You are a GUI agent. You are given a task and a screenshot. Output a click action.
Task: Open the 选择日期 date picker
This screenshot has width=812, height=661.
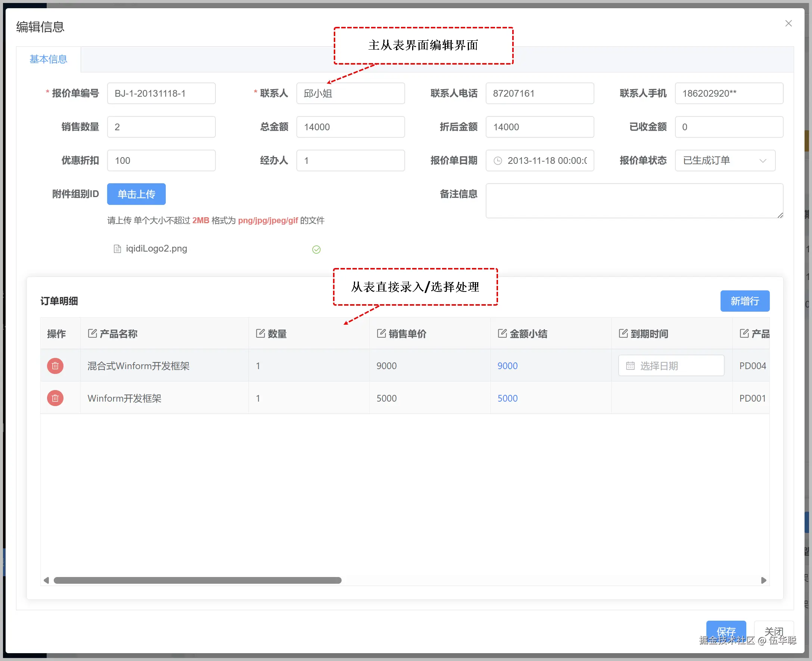(671, 366)
